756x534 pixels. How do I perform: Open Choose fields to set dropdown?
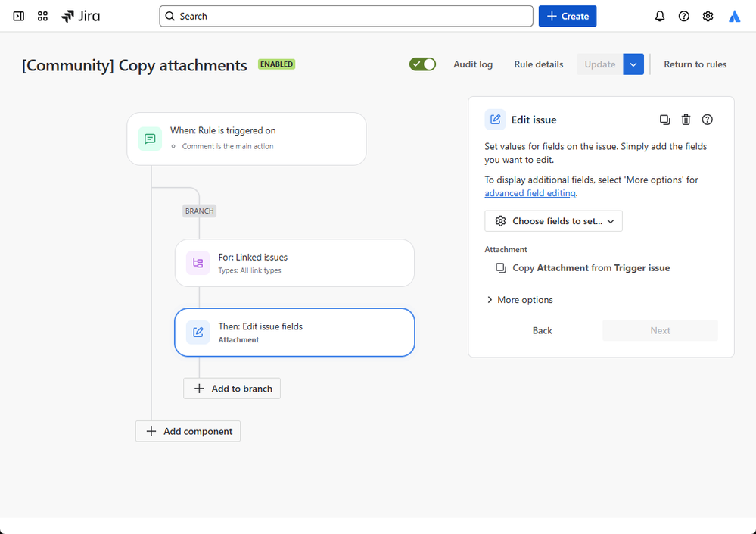[553, 221]
